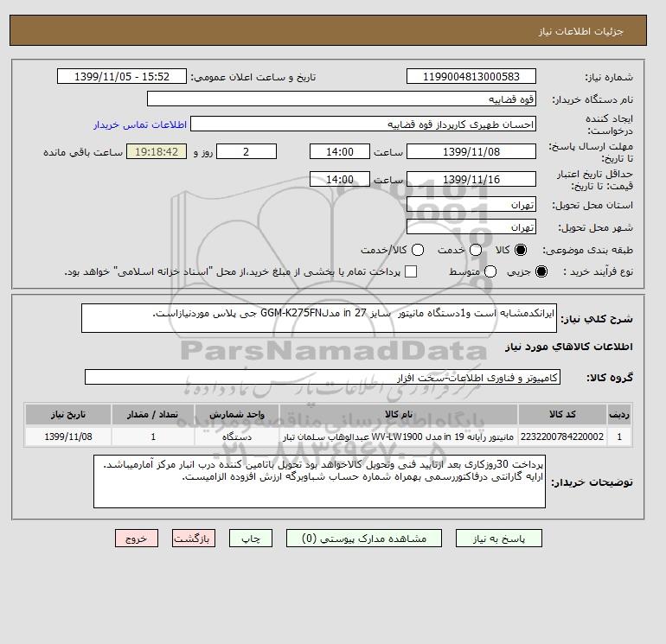Click the بازگشت back button
This screenshot has height=644, width=666.
194,539
